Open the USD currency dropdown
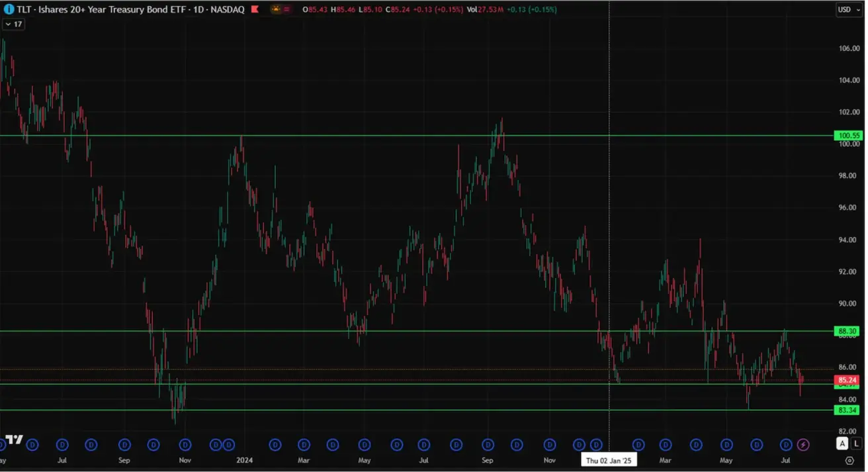 [x=849, y=10]
